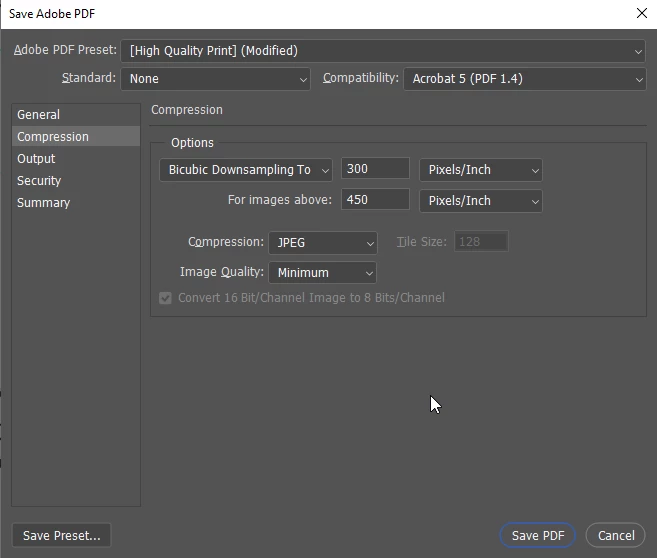Select the General category

pos(76,114)
